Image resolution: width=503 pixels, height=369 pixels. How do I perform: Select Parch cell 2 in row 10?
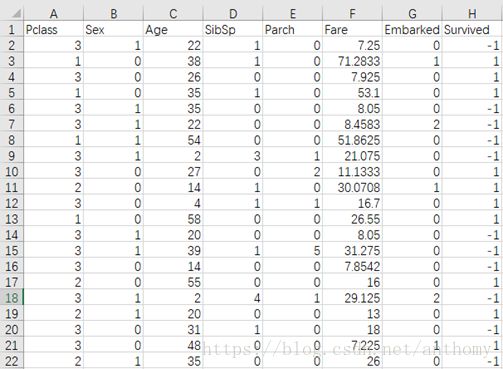(292, 172)
